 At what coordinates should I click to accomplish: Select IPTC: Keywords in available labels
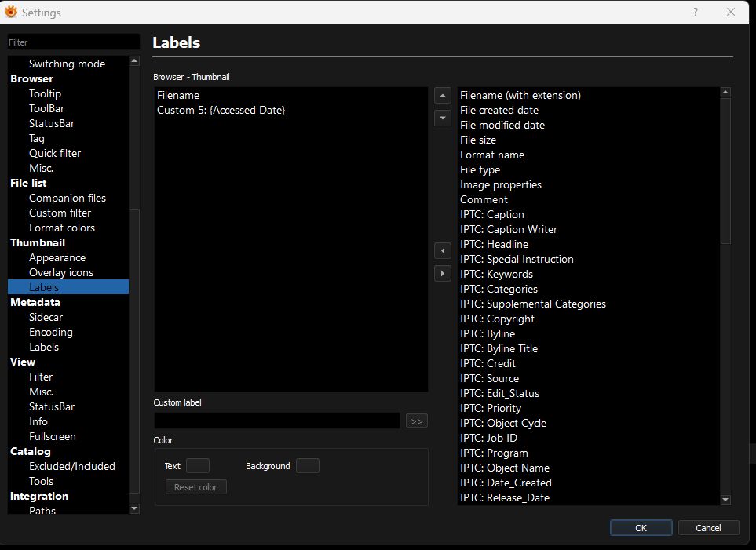coord(496,274)
